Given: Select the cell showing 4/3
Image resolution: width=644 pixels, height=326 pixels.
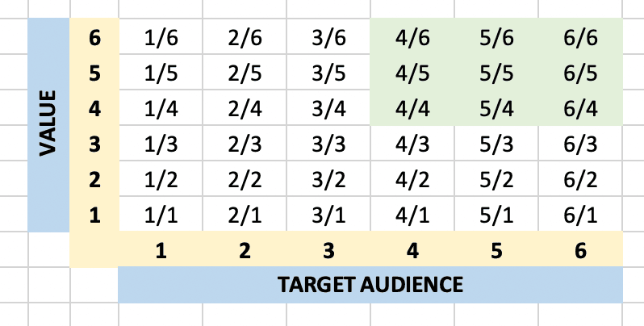Looking at the screenshot, I should pyautogui.click(x=412, y=144).
